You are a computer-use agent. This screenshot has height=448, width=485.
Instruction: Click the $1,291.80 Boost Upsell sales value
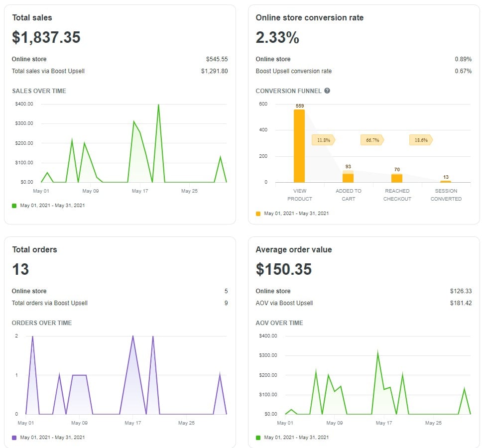pos(214,71)
